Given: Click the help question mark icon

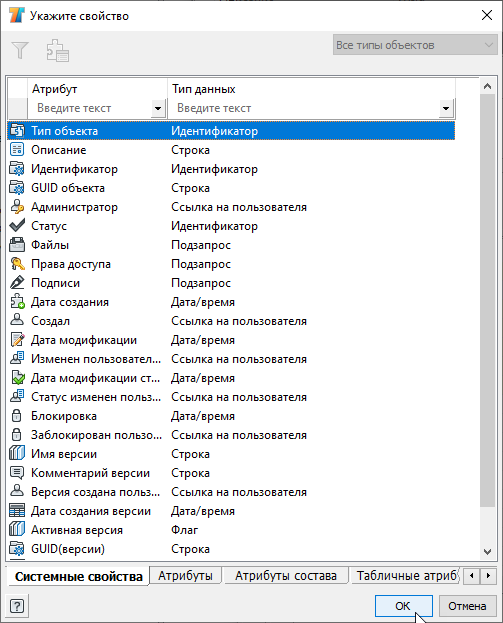Looking at the screenshot, I should [x=17, y=606].
